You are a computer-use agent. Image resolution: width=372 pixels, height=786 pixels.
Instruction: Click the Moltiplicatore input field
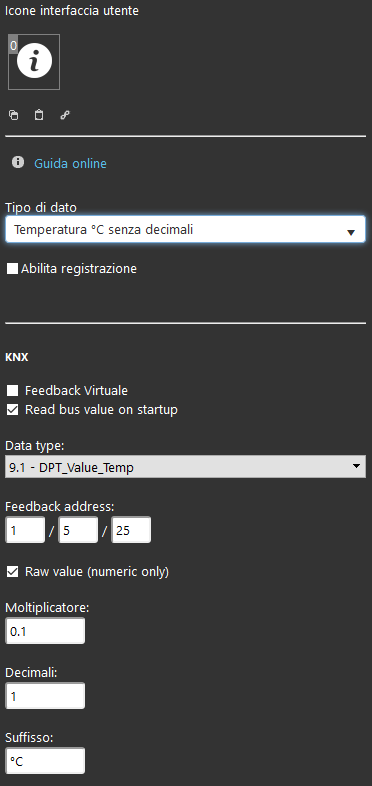click(45, 631)
